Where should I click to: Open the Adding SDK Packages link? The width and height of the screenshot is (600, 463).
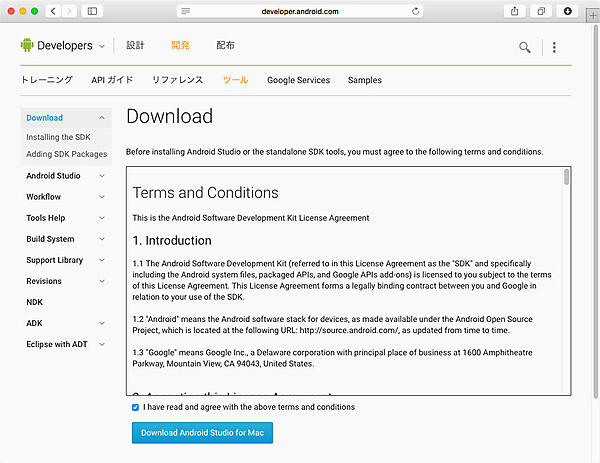pyautogui.click(x=66, y=154)
